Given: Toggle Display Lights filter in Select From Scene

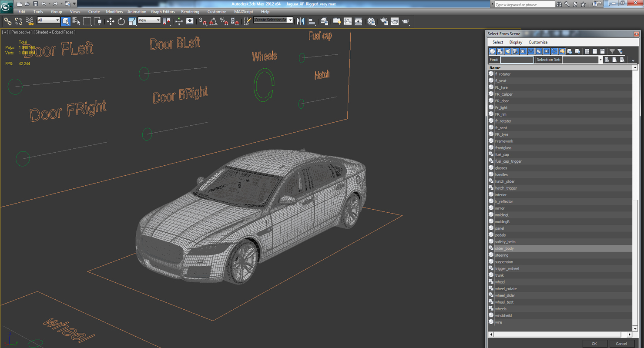Looking at the screenshot, I should (508, 51).
